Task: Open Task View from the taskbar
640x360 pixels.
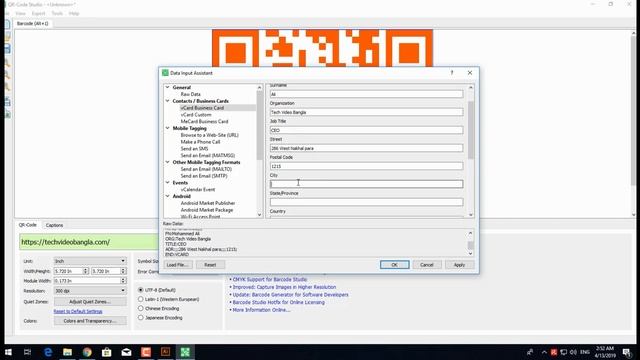Action: 27,352
